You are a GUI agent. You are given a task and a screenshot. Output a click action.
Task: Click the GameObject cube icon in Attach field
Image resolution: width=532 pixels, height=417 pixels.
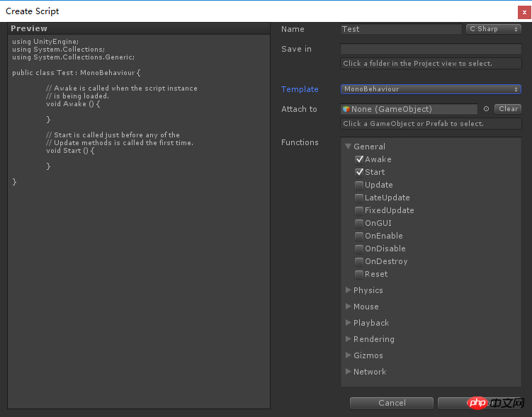point(346,109)
